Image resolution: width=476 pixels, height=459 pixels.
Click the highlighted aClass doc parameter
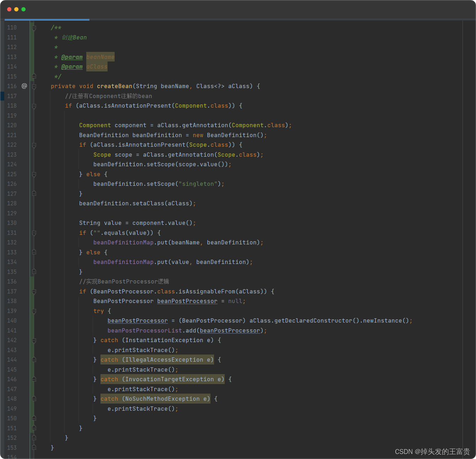tap(97, 67)
